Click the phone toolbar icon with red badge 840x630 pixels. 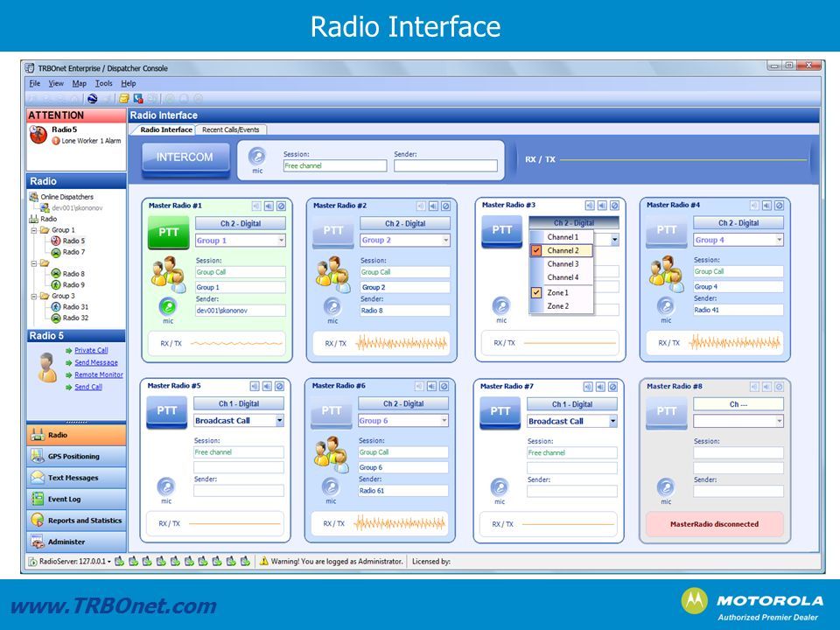(x=138, y=99)
